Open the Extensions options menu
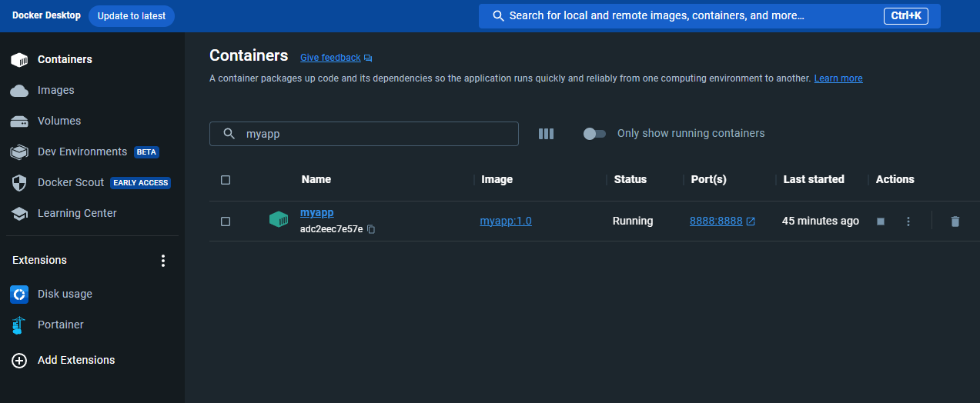This screenshot has height=403, width=980. pyautogui.click(x=162, y=261)
